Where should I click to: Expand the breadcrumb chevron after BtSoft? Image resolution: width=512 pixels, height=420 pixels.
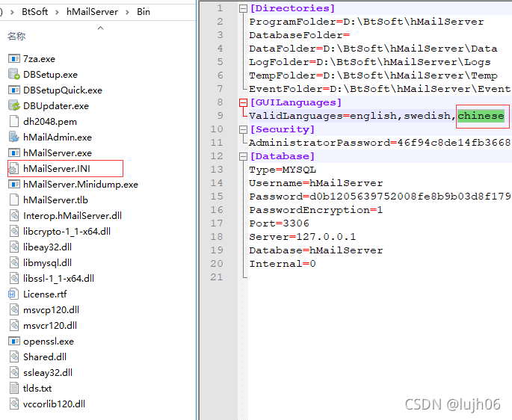coord(57,12)
